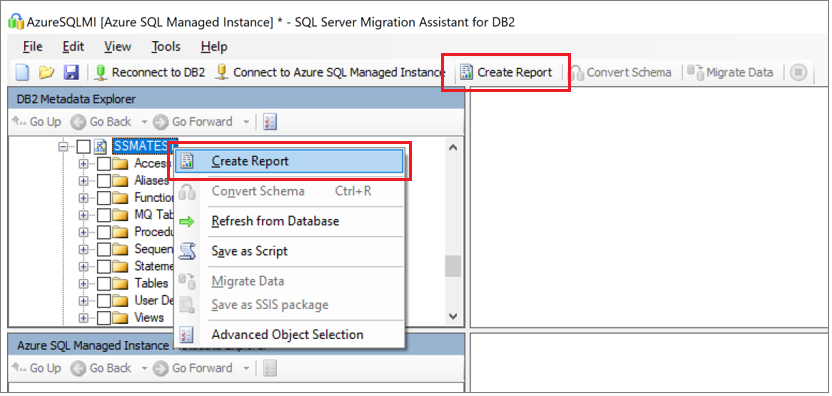The image size is (832, 396).
Task: Expand the Views tree node
Action: [83, 318]
